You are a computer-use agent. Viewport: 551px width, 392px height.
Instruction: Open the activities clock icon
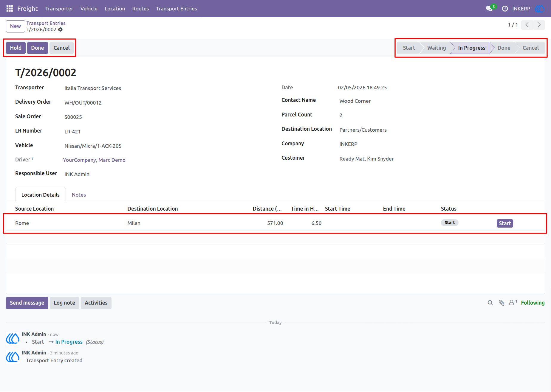click(x=505, y=9)
